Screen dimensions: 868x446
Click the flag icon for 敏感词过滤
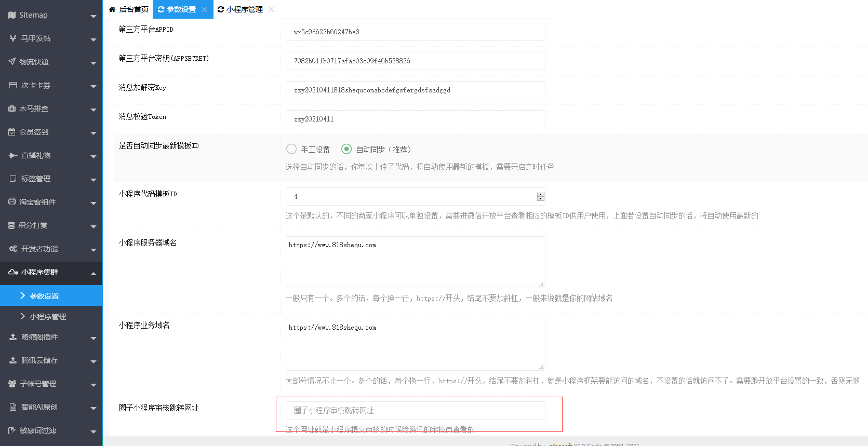coord(12,430)
